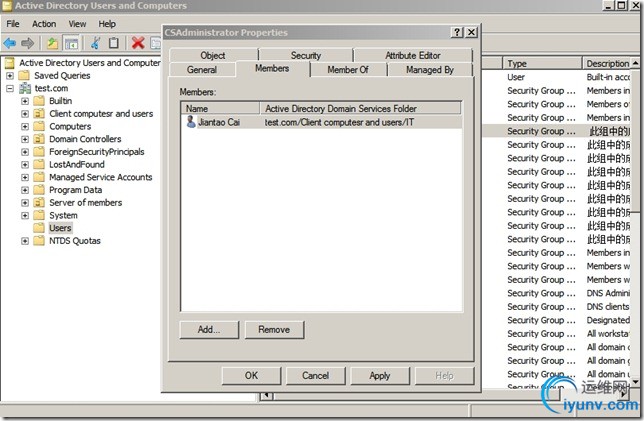This screenshot has width=644, height=421.
Task: Switch to the Member Of tab
Action: tap(348, 70)
